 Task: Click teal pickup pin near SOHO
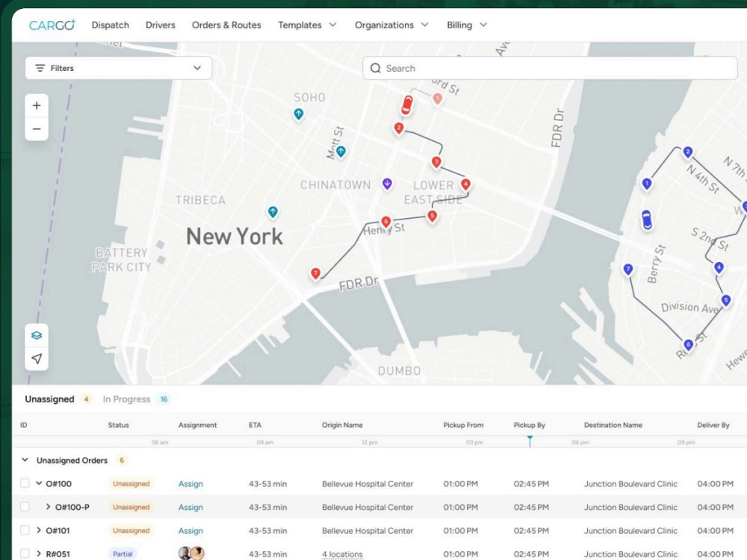point(298,114)
